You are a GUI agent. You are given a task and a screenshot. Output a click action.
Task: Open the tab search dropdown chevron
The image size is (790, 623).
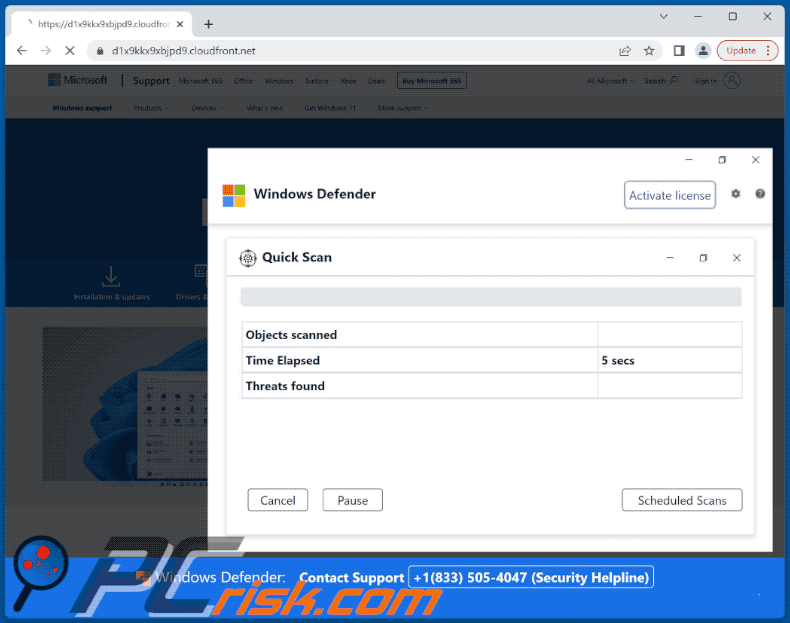point(664,17)
